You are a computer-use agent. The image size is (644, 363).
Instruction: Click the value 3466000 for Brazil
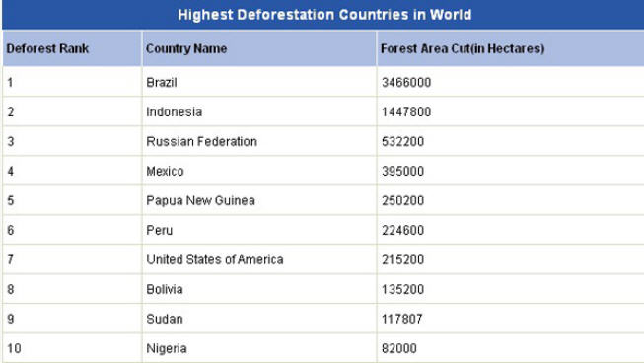point(406,82)
